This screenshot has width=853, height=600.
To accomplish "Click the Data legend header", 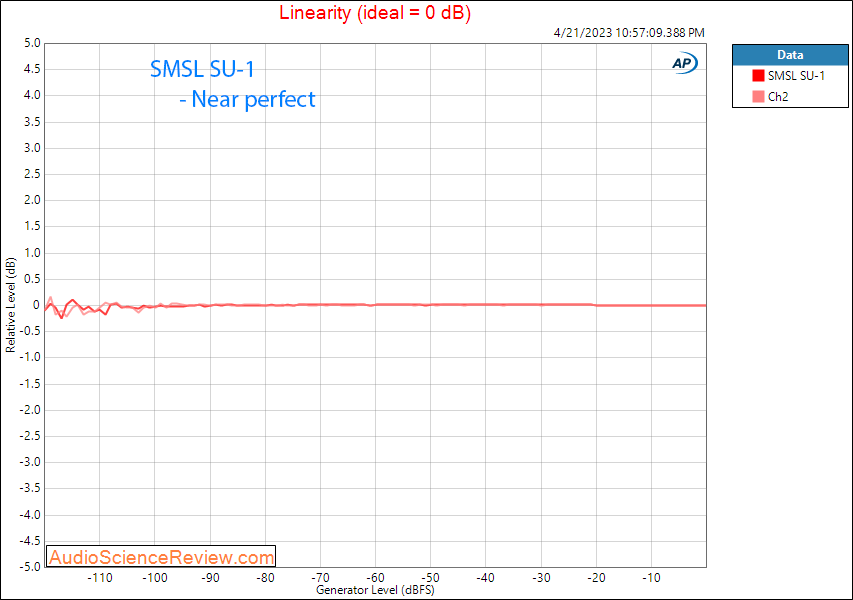I will [790, 55].
